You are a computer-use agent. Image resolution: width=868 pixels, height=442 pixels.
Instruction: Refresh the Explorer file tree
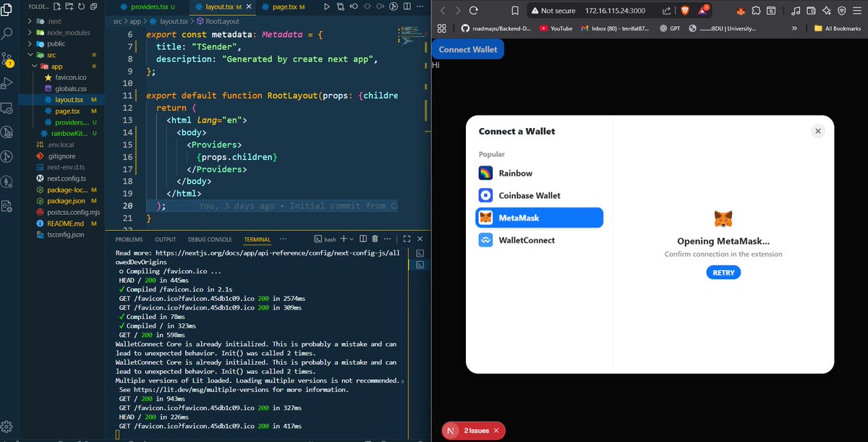[x=81, y=7]
